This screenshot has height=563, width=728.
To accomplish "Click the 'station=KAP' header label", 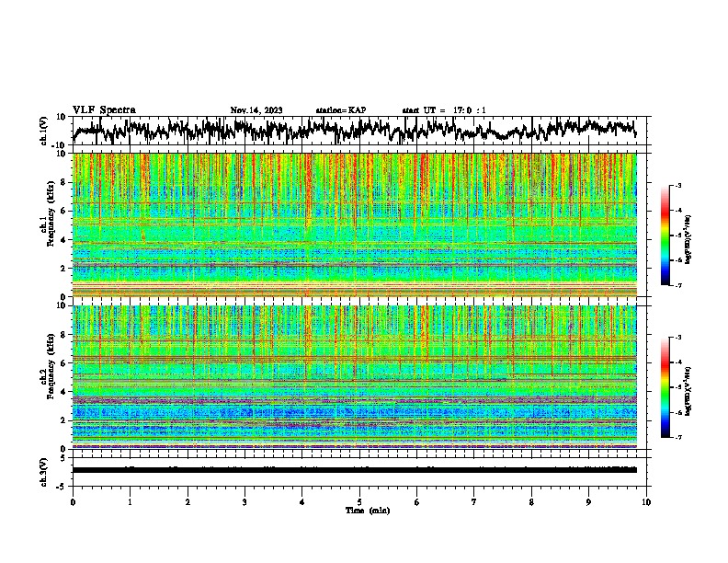I will coord(341,110).
